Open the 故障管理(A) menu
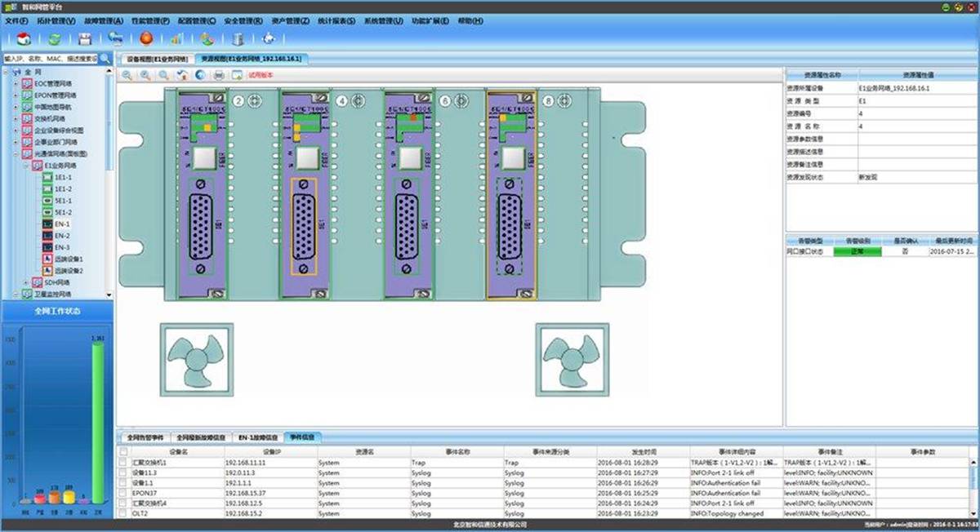The image size is (980, 532). pyautogui.click(x=104, y=20)
